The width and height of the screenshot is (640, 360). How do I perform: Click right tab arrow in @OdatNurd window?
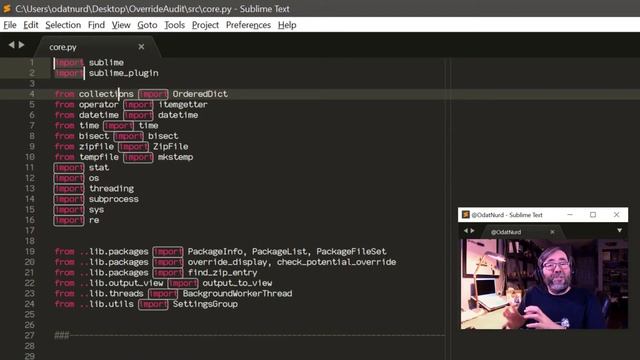473,231
